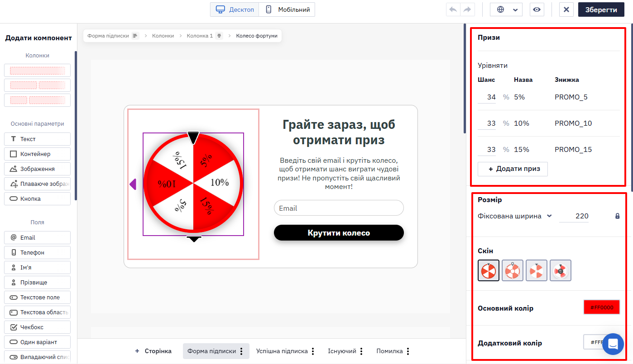
Task: Select Форма підписки in the breadcrumb
Action: [x=108, y=36]
